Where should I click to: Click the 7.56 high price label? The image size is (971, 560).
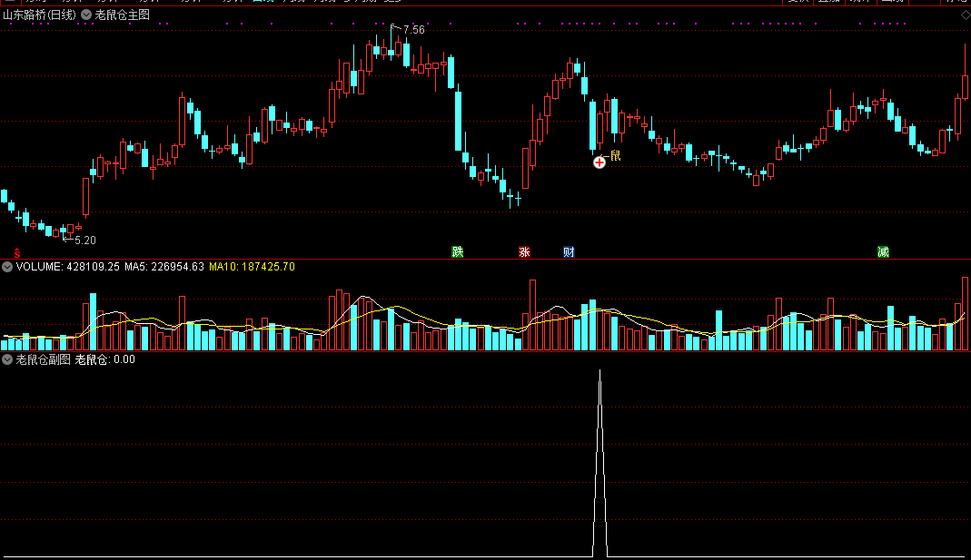[413, 30]
